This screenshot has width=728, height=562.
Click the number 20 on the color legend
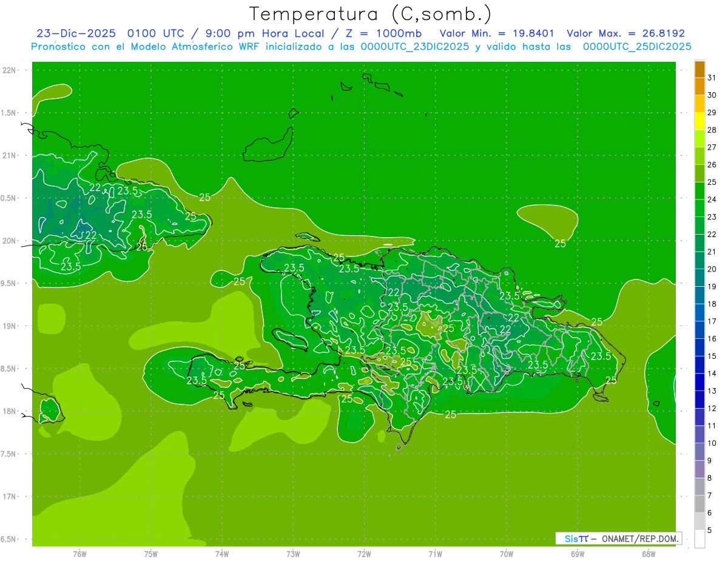pyautogui.click(x=712, y=269)
